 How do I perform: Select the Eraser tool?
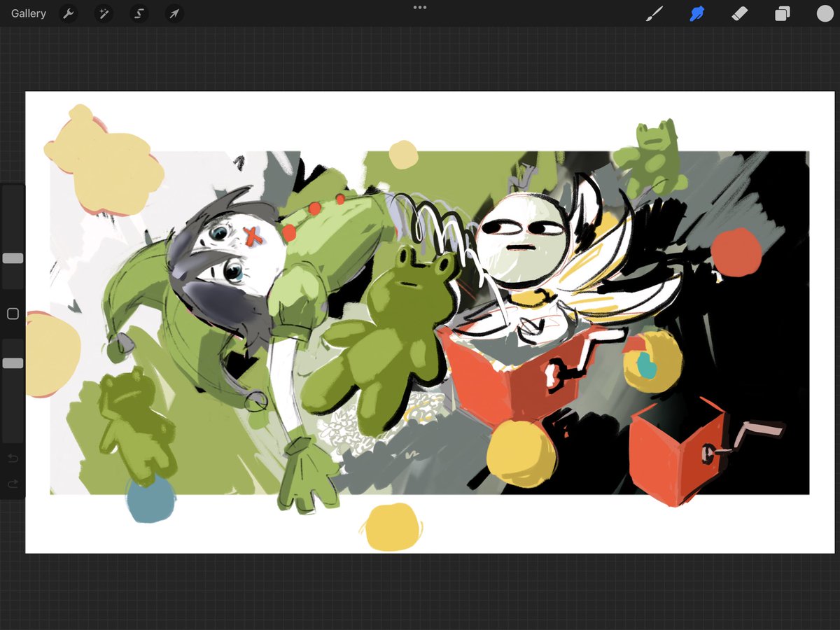tap(740, 13)
